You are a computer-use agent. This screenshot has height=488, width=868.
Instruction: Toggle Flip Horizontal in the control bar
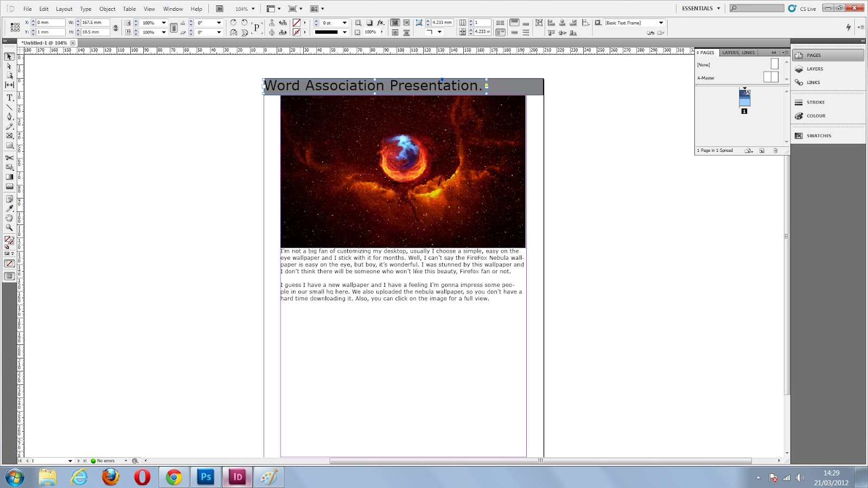(x=234, y=32)
